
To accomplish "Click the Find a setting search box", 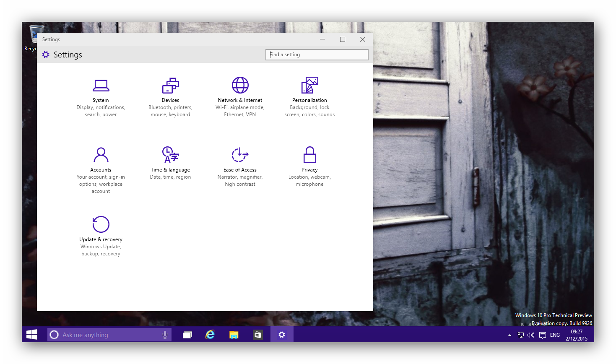I will [x=317, y=55].
